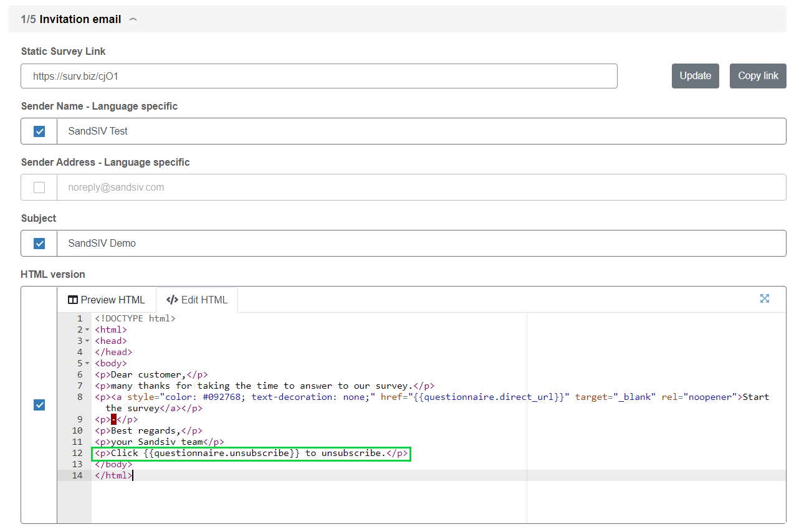Click the SandSIV Demo subject field
799x532 pixels.
pyautogui.click(x=421, y=244)
